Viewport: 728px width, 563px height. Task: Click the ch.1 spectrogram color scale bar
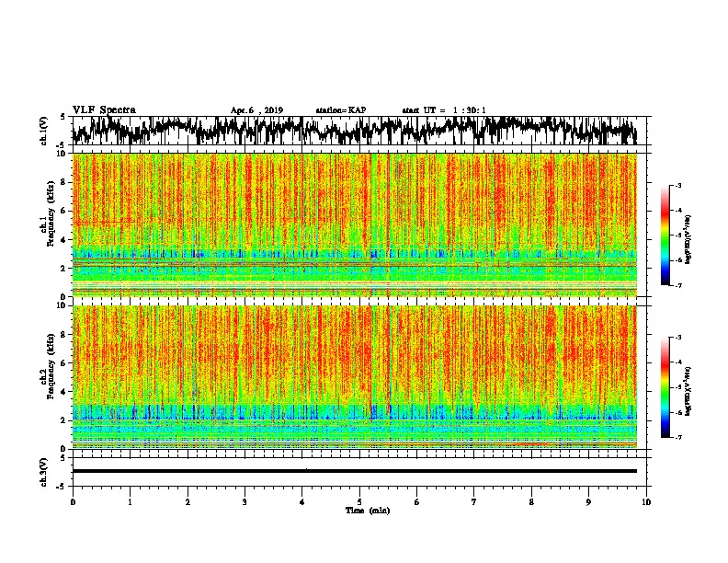pos(665,236)
